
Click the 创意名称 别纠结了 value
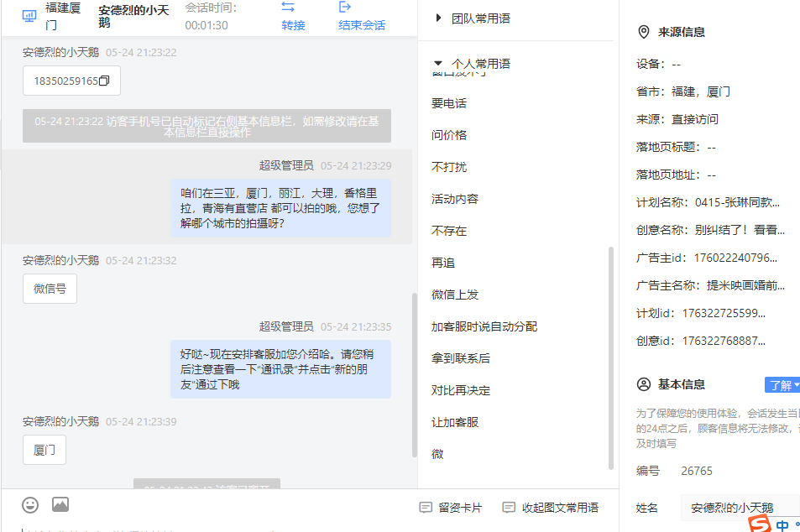tap(739, 230)
